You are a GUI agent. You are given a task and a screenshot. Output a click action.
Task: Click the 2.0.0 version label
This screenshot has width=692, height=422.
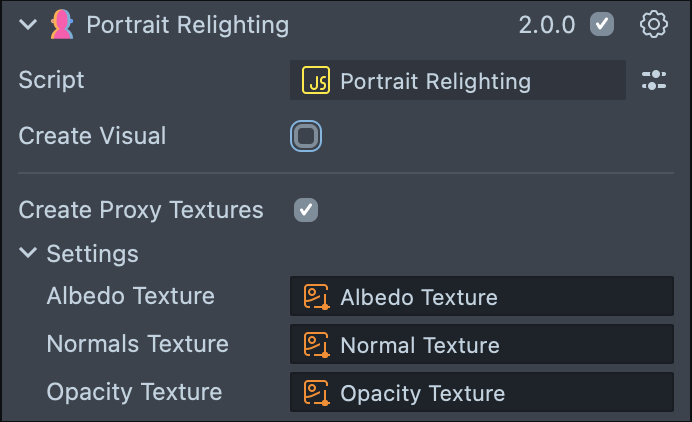546,25
